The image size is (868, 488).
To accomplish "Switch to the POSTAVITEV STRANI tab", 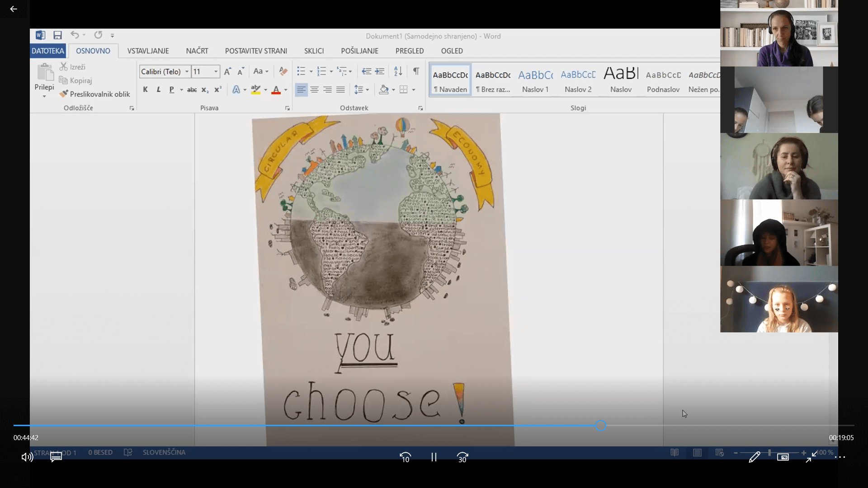I will (x=256, y=51).
